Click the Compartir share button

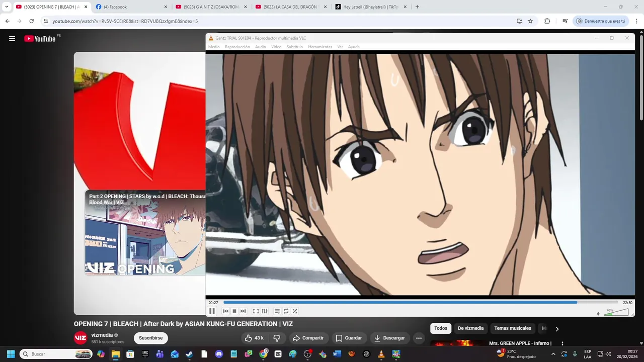pos(308,338)
